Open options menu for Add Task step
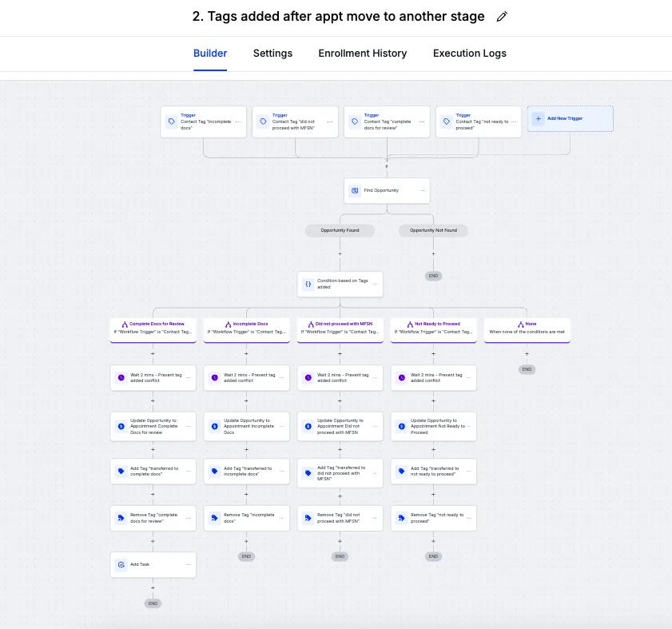 click(x=189, y=564)
